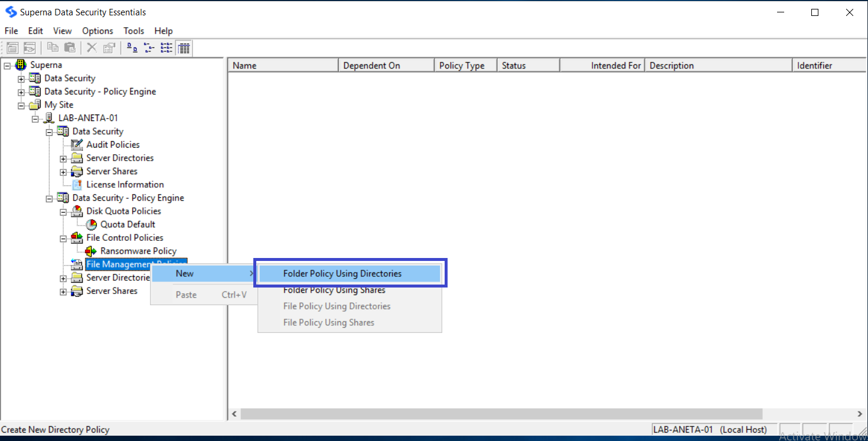Click the Policy Type column header
868x441 pixels.
click(466, 66)
